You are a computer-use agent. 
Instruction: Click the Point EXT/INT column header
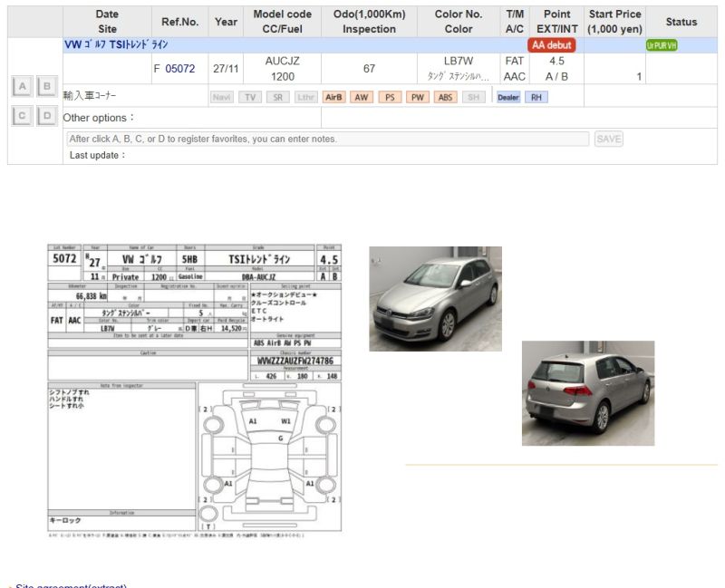point(556,22)
